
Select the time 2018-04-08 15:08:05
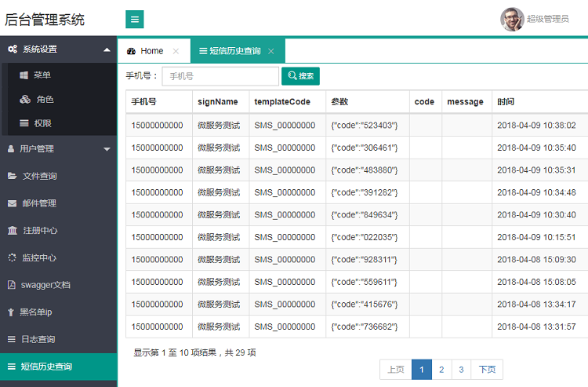point(536,282)
